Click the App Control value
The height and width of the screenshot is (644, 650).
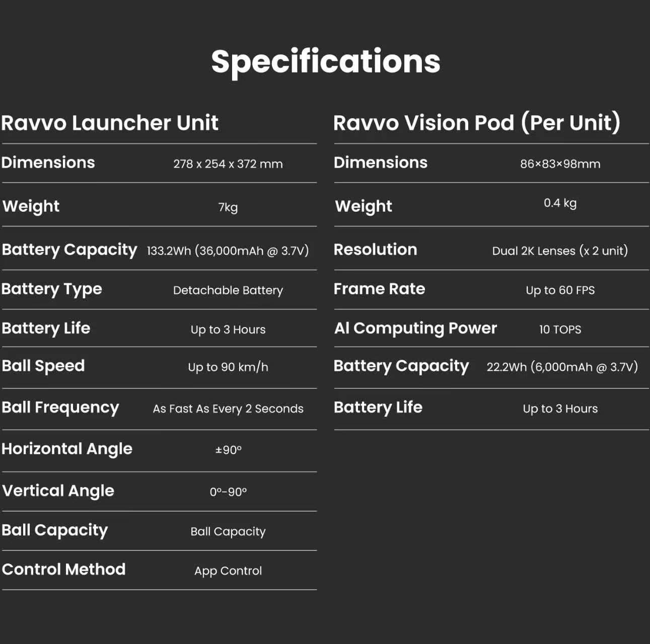[228, 571]
